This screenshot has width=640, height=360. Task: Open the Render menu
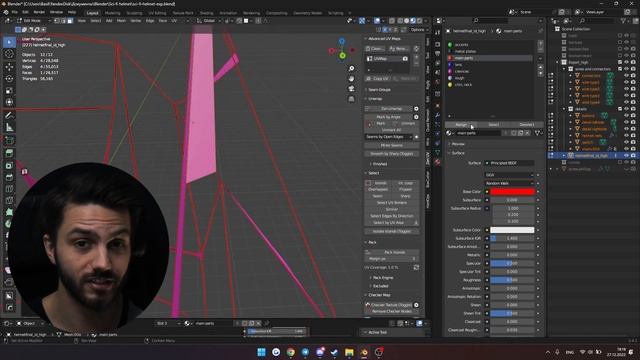coord(39,12)
